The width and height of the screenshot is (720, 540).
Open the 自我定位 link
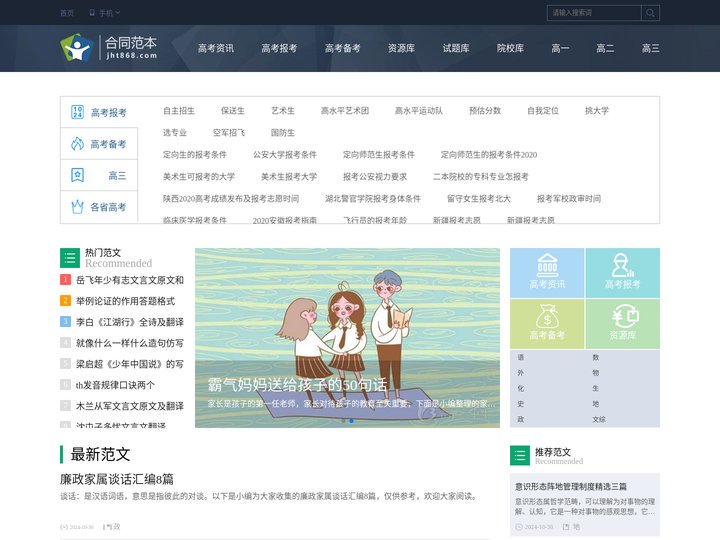543,111
